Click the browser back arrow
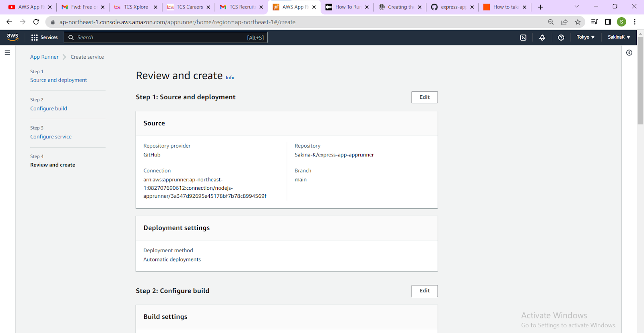This screenshot has width=644, height=333. 9,22
